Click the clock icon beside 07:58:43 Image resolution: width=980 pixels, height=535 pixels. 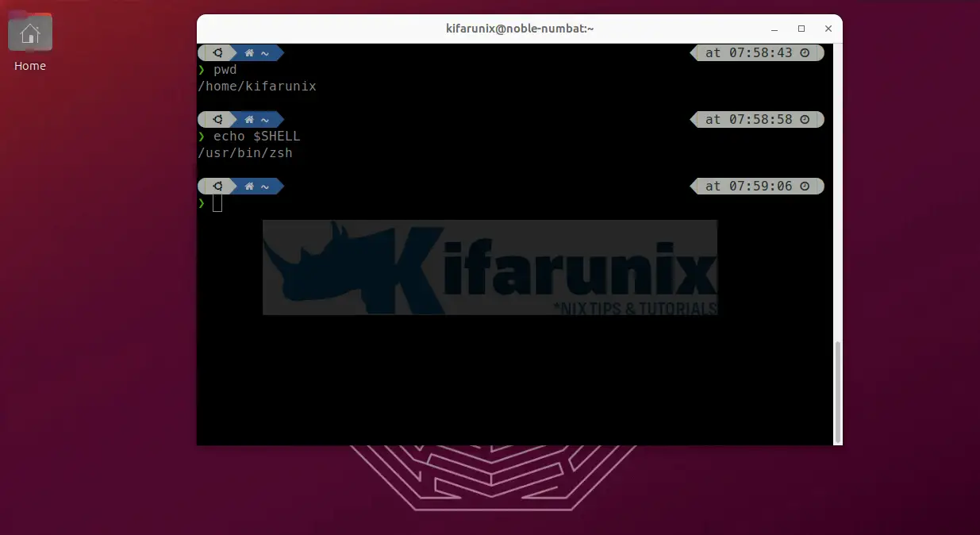(805, 53)
